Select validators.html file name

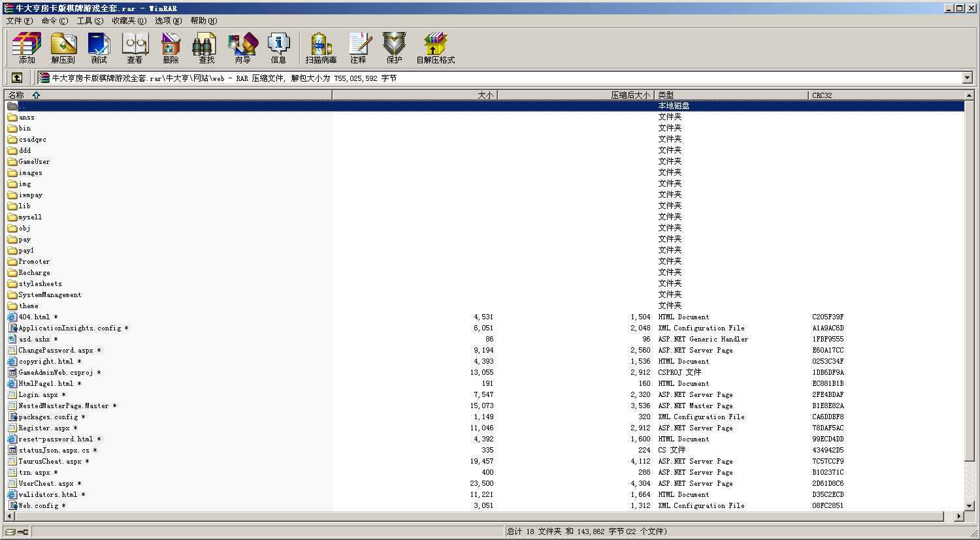point(52,495)
